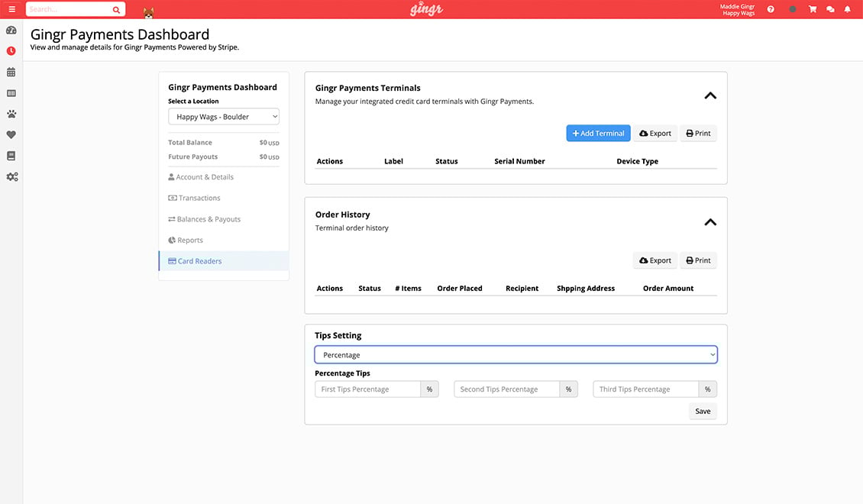Screen dimensions: 863x504
Task: Save the tips settings
Action: (702, 411)
